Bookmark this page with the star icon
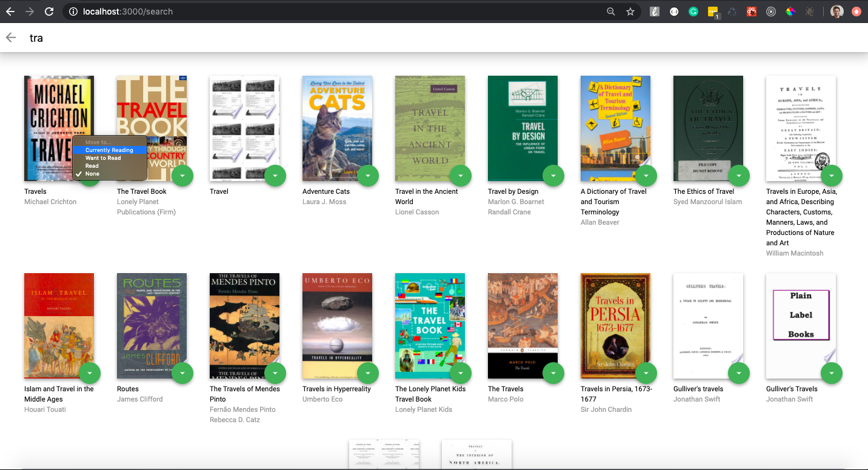Screen dimensions: 868x470 630,12
